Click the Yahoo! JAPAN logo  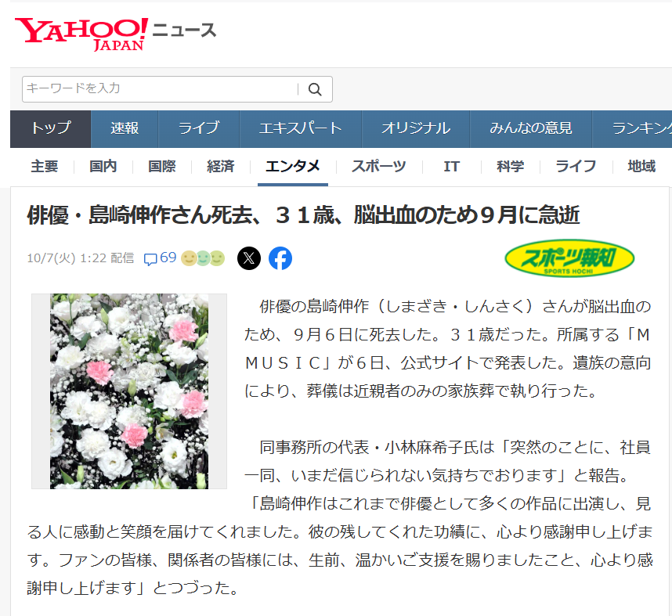point(81,33)
